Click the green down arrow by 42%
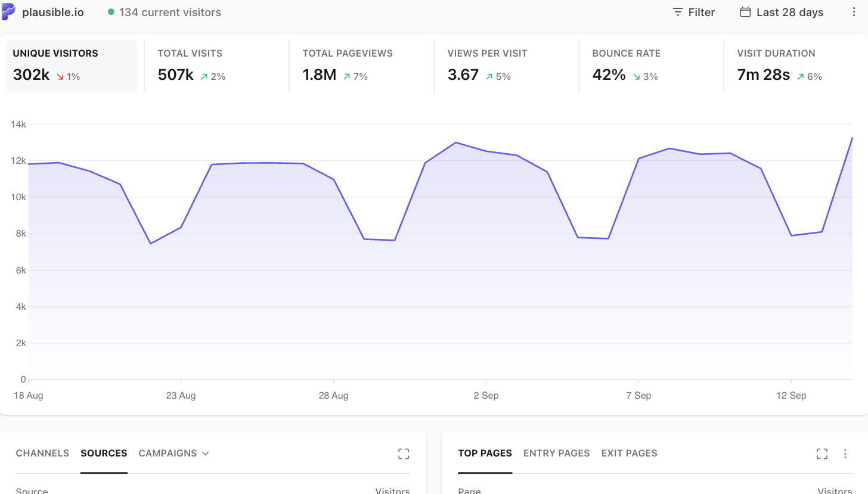The image size is (868, 494). 637,77
